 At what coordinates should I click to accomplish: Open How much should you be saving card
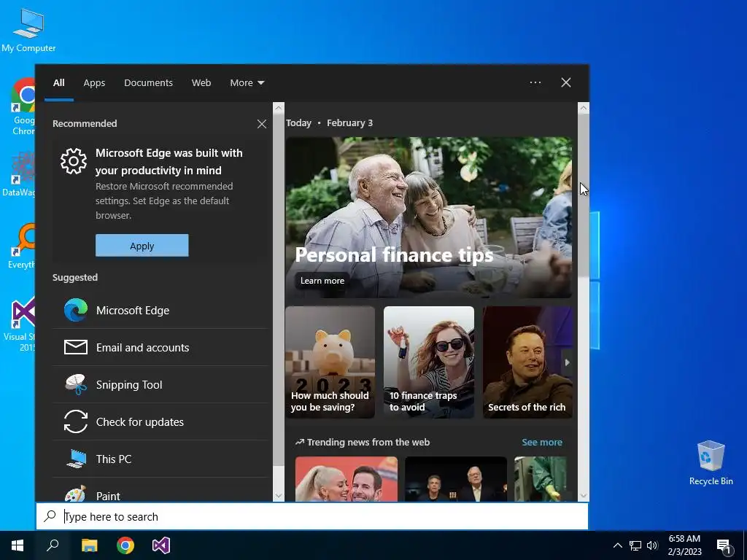[x=330, y=362]
